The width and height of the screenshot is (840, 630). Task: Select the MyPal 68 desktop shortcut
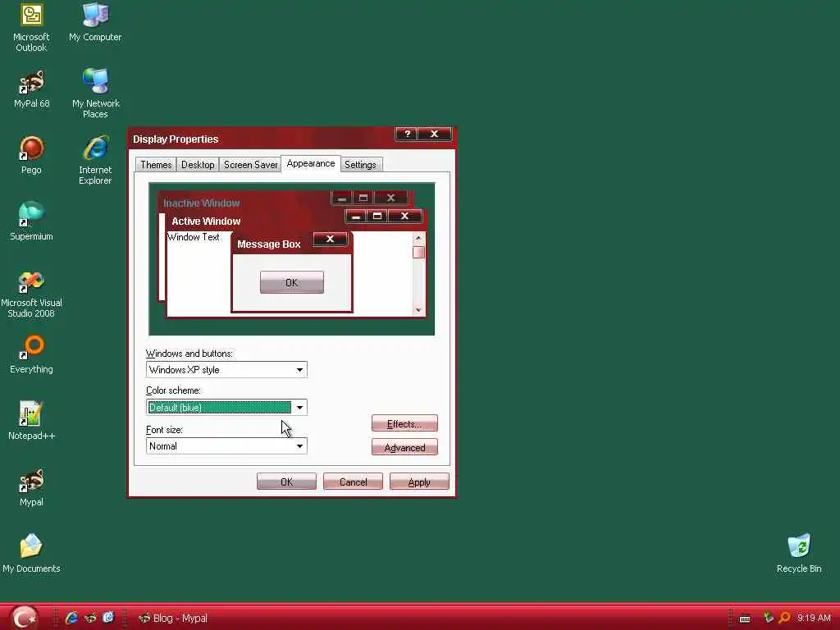(31, 89)
